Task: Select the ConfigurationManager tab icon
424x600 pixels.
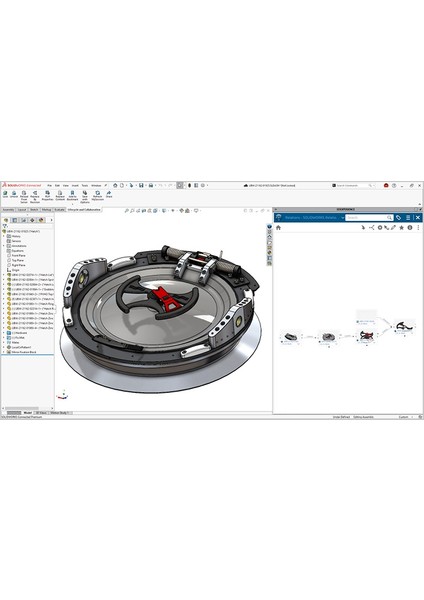Action: pyautogui.click(x=24, y=220)
